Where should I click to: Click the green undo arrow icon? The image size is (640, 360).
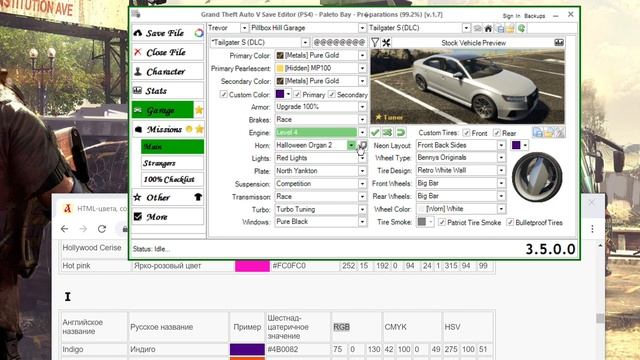[401, 132]
